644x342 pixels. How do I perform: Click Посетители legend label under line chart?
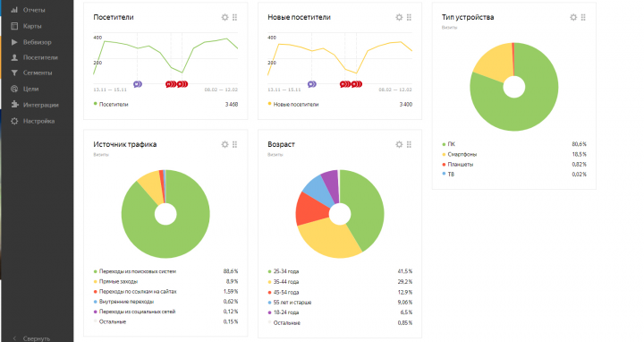[114, 105]
